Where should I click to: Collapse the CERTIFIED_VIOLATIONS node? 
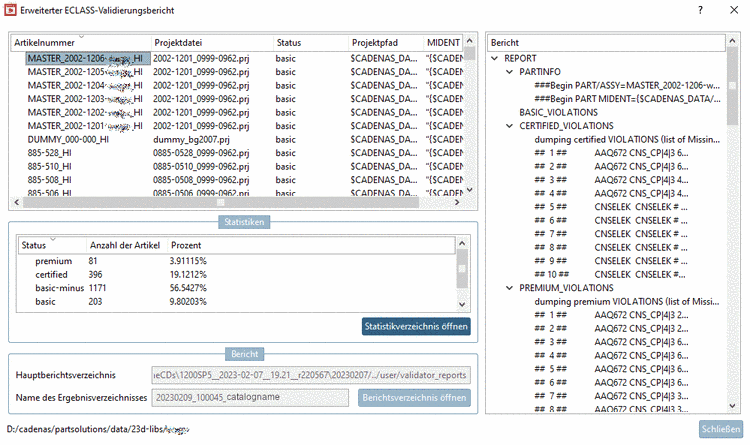click(509, 126)
